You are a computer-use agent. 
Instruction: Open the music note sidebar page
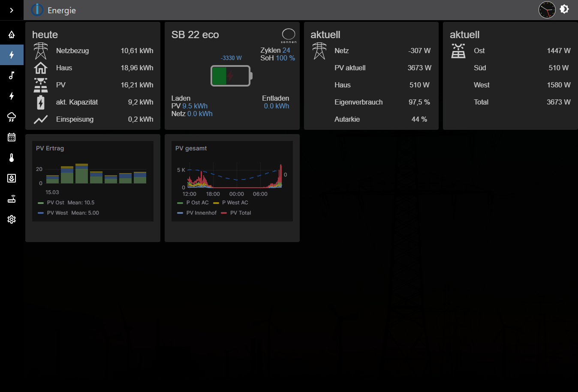click(12, 75)
